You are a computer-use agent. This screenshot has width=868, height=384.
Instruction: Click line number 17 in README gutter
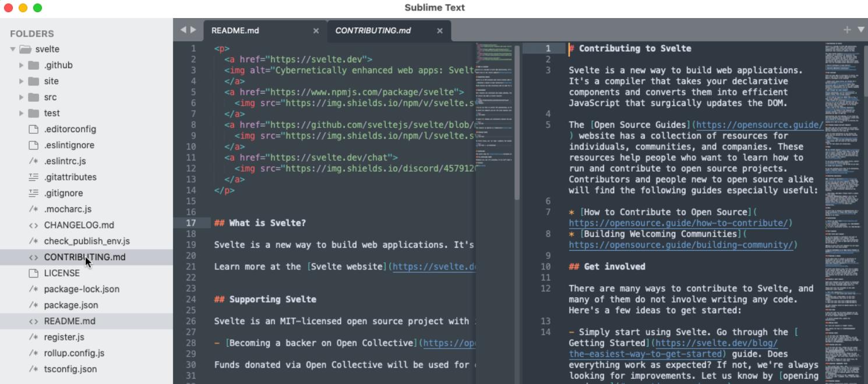190,223
